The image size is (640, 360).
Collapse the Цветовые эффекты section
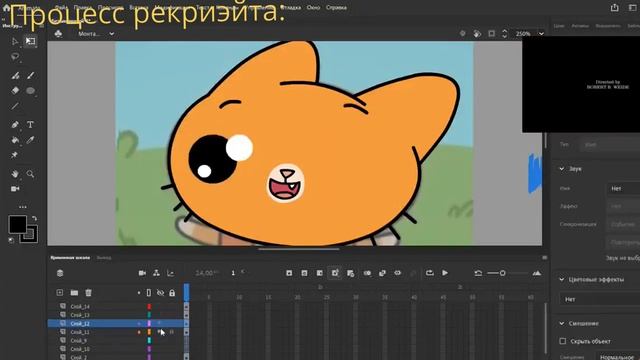pos(562,280)
